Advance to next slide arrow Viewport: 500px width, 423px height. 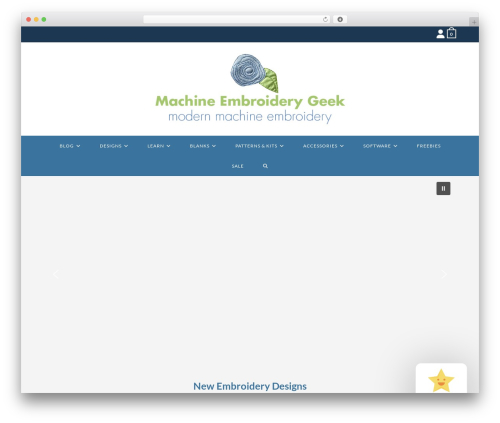point(444,274)
